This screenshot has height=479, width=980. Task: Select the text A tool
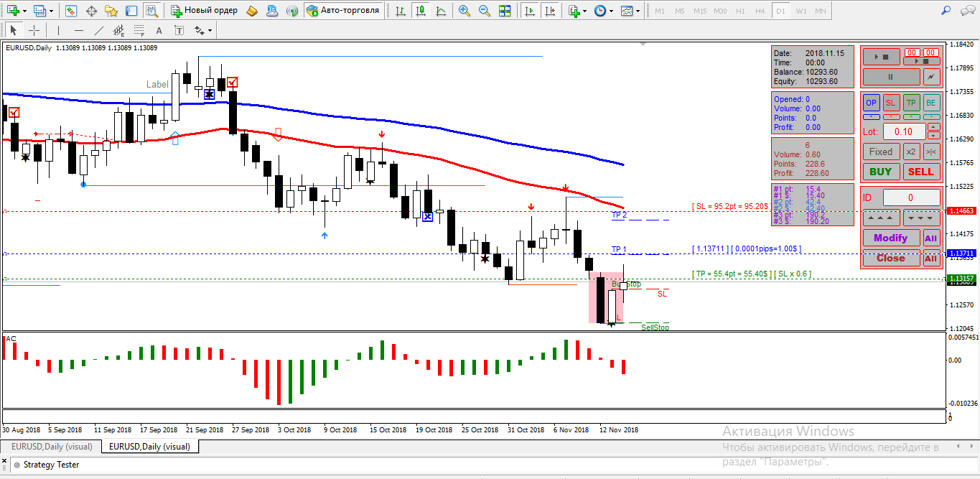[x=159, y=31]
